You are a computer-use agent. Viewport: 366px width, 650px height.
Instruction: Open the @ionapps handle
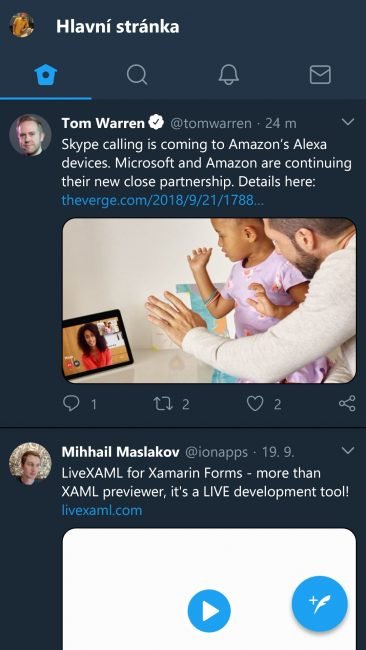(x=216, y=452)
